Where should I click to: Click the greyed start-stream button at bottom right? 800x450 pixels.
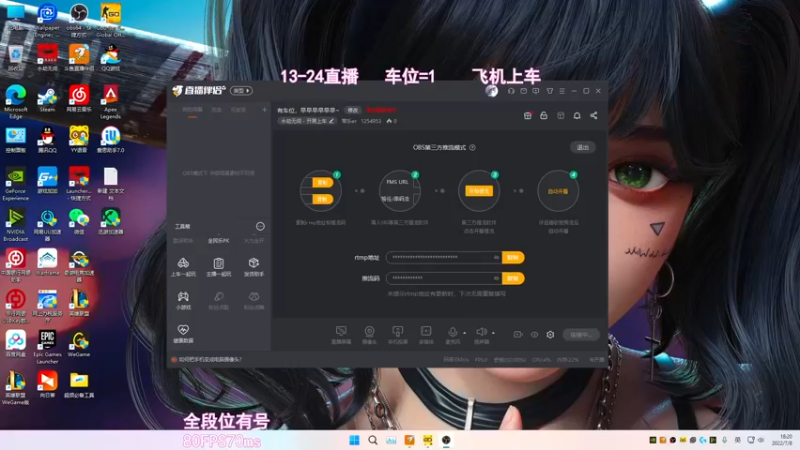tap(581, 335)
